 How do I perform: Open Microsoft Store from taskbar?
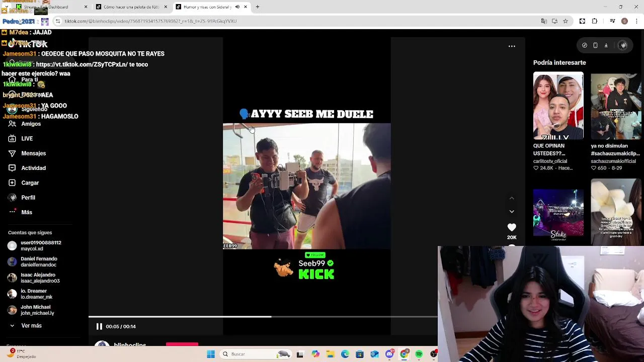(x=360, y=354)
